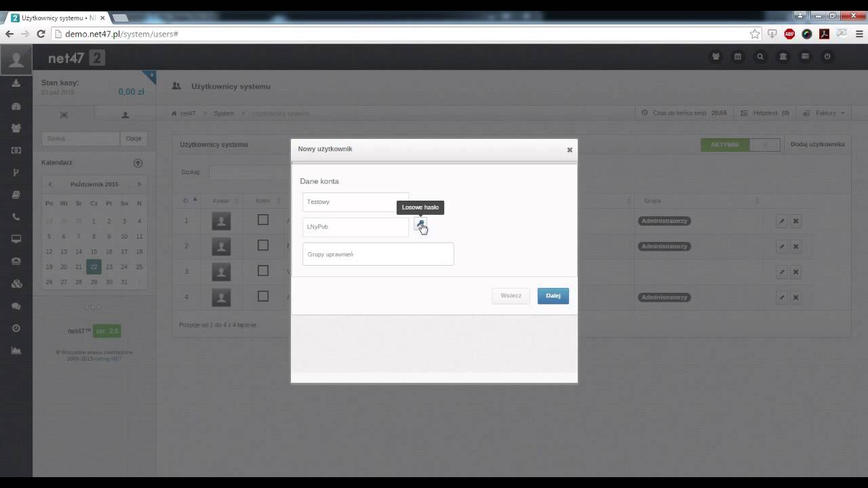The image size is (868, 488).
Task: Bookmark page with the star icon
Action: click(755, 34)
